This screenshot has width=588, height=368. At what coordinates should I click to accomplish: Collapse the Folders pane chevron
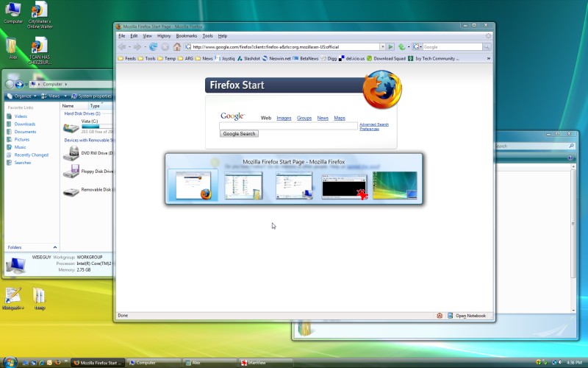pyautogui.click(x=55, y=247)
